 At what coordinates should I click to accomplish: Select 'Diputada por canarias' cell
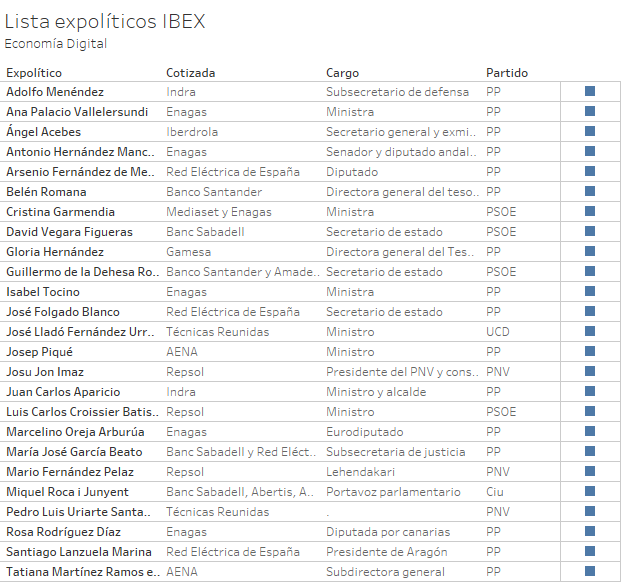388,532
